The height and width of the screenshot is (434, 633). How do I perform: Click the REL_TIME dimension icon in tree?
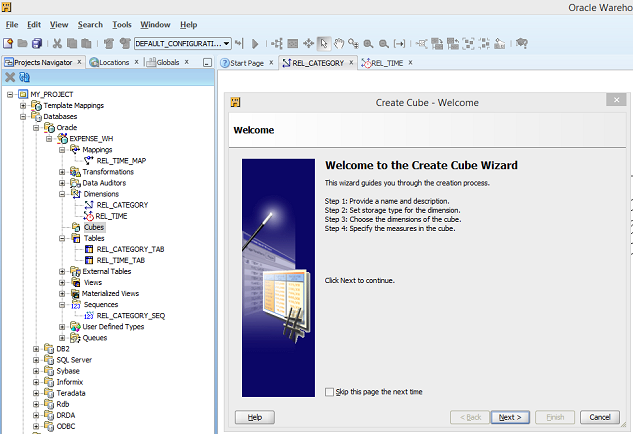coord(88,216)
